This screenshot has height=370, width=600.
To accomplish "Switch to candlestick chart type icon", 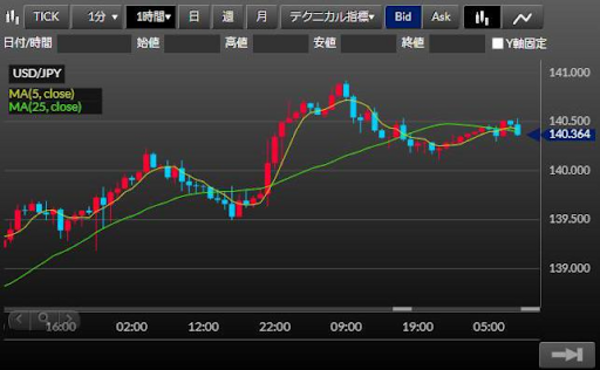I will [482, 17].
